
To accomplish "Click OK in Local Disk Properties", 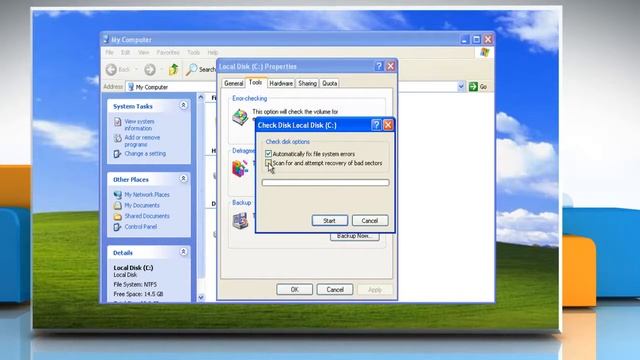I will [x=294, y=289].
